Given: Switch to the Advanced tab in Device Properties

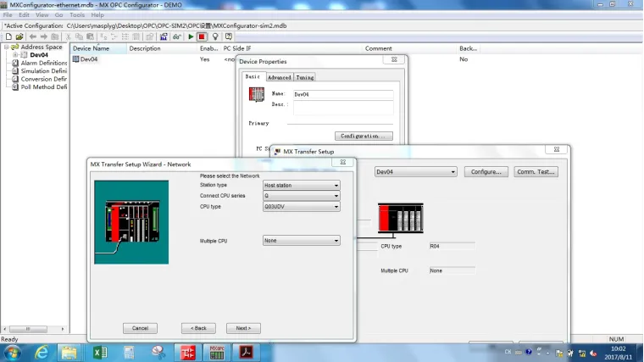Looking at the screenshot, I should (x=280, y=77).
